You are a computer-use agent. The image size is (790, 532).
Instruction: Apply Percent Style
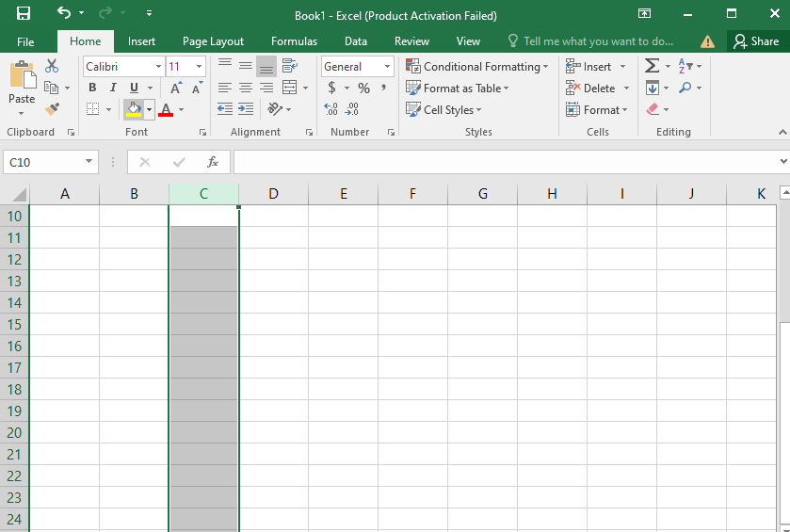[x=363, y=89]
